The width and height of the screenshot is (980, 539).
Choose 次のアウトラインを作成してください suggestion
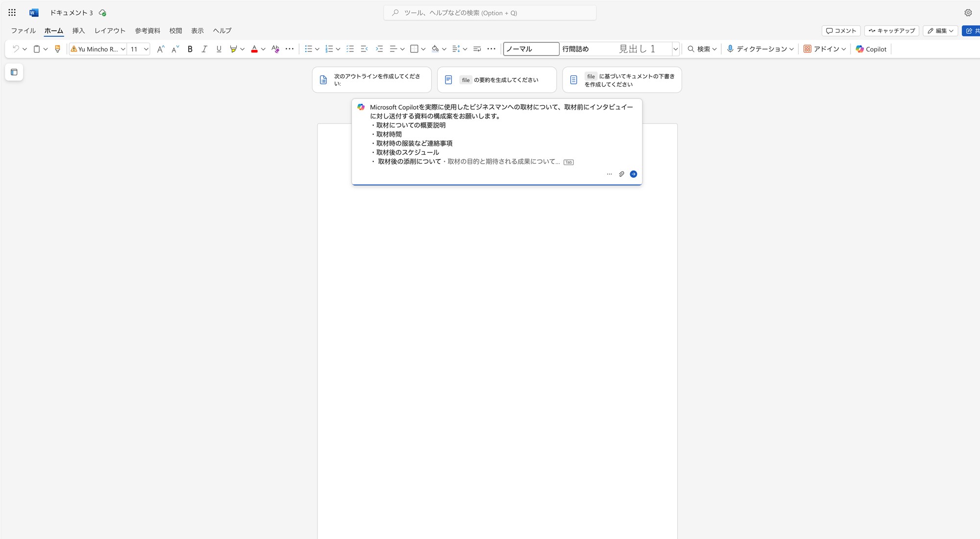(x=372, y=80)
